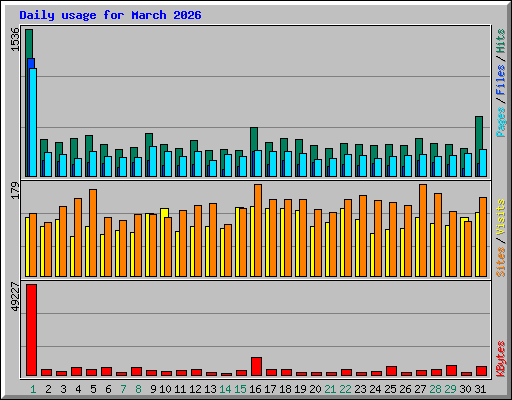Select day label 1 on the x-axis
512x400 pixels.
(x=33, y=389)
